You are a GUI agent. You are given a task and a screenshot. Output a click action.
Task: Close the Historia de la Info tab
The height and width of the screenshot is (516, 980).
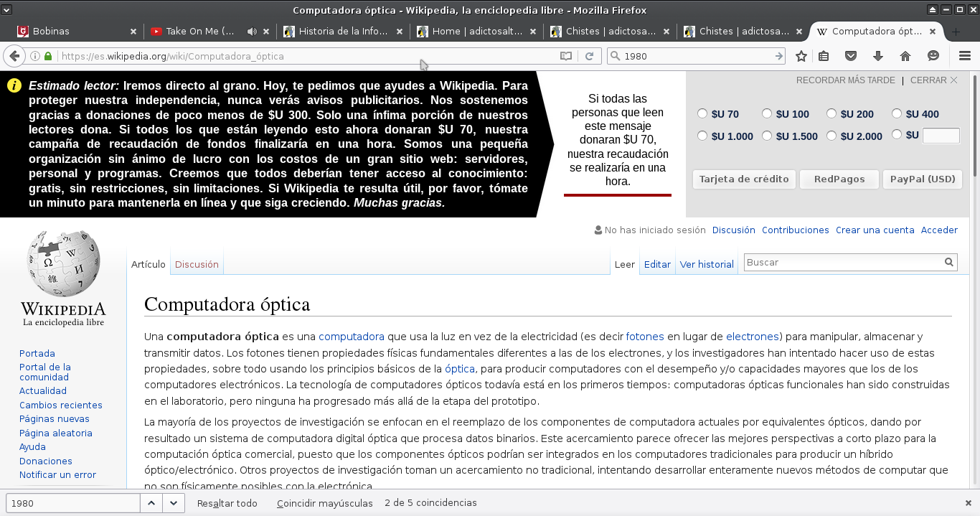[400, 32]
